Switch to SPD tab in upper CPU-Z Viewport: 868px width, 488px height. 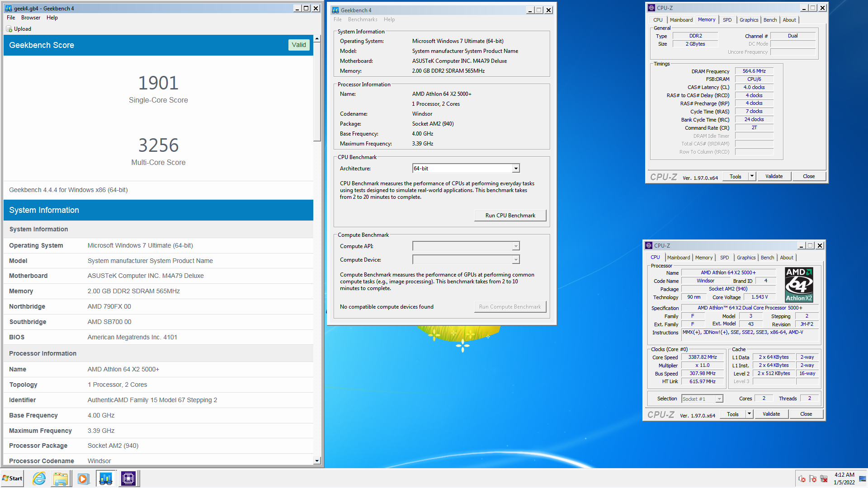[x=727, y=20]
